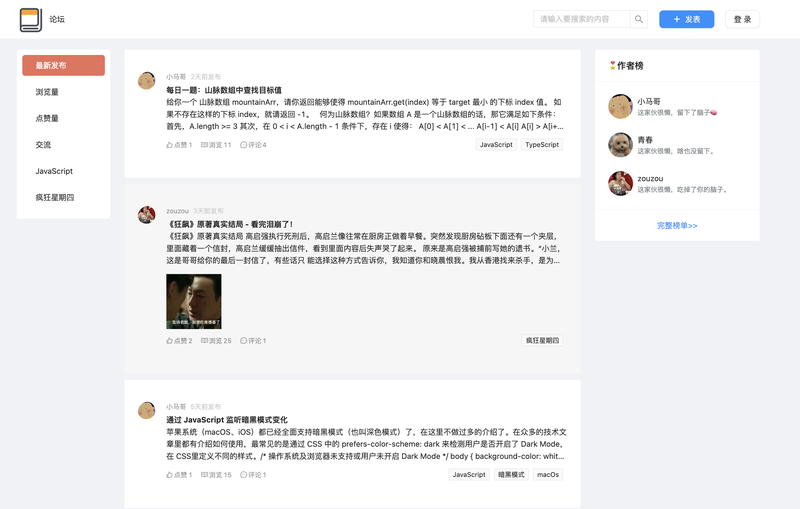Open post 通过 JavaScript 监听暗黑模式变化
This screenshot has height=509, width=800.
[x=227, y=420]
